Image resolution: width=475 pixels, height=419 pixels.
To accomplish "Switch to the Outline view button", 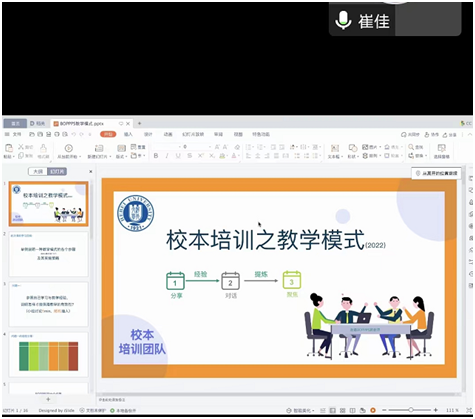I will (38, 171).
